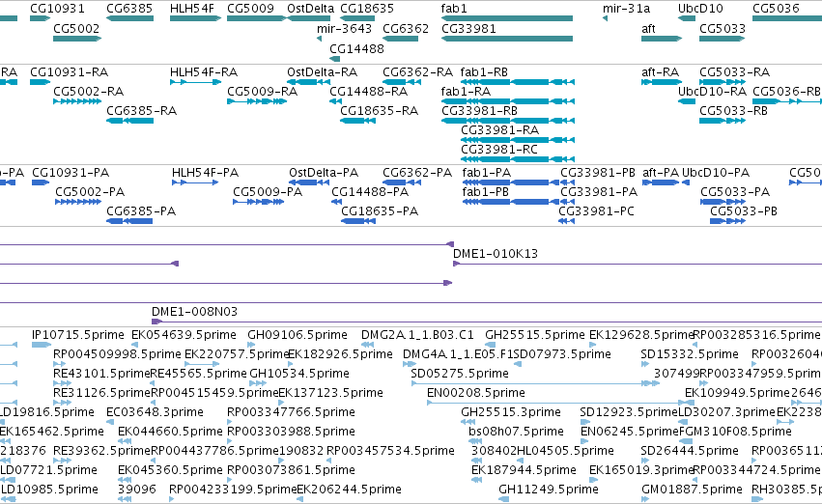Open the fab1 gene label
The height and width of the screenshot is (504, 822).
454,9
